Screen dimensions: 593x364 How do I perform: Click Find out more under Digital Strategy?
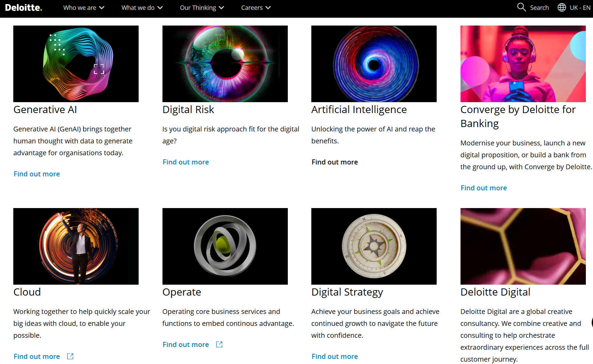tap(334, 357)
